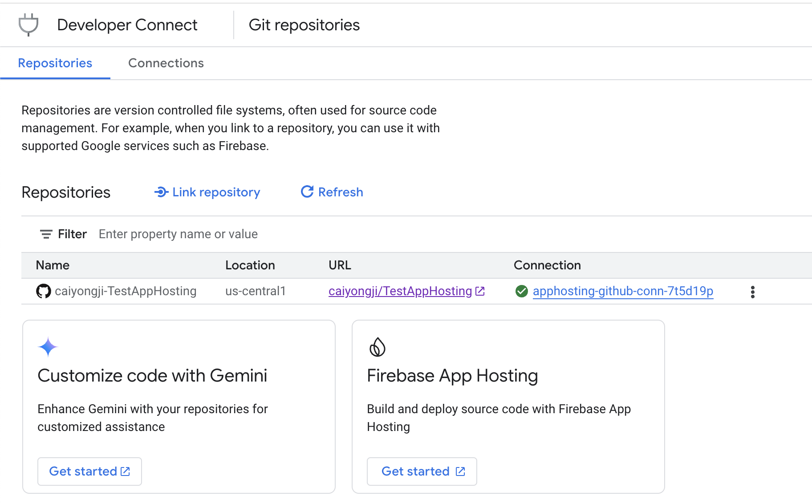Click Get started under Firebase App Hosting
The height and width of the screenshot is (504, 812).
[x=422, y=471]
